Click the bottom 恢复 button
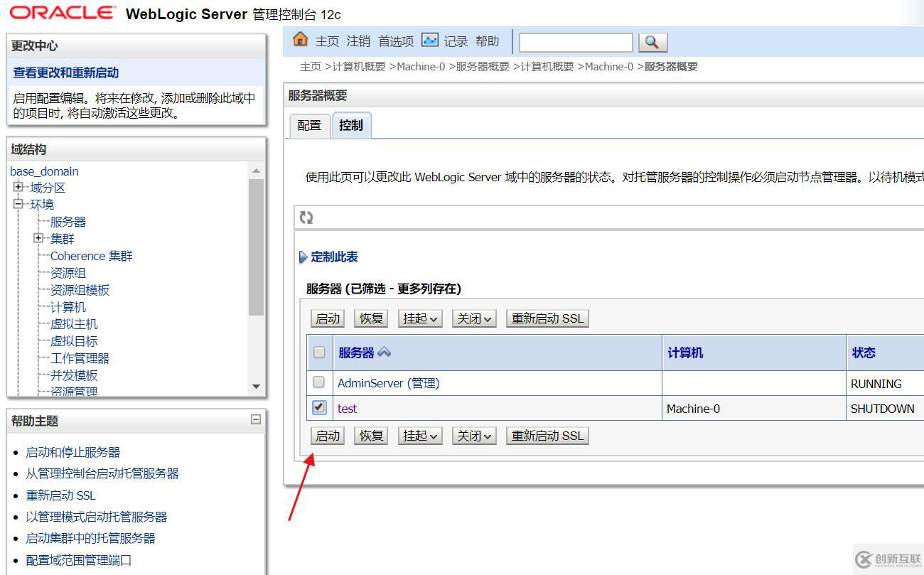924x575 pixels. click(371, 436)
